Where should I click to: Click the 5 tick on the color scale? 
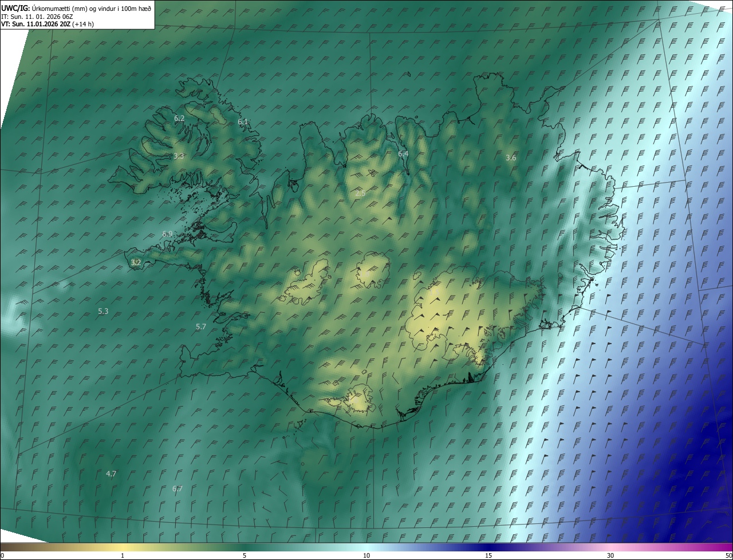coord(245,555)
